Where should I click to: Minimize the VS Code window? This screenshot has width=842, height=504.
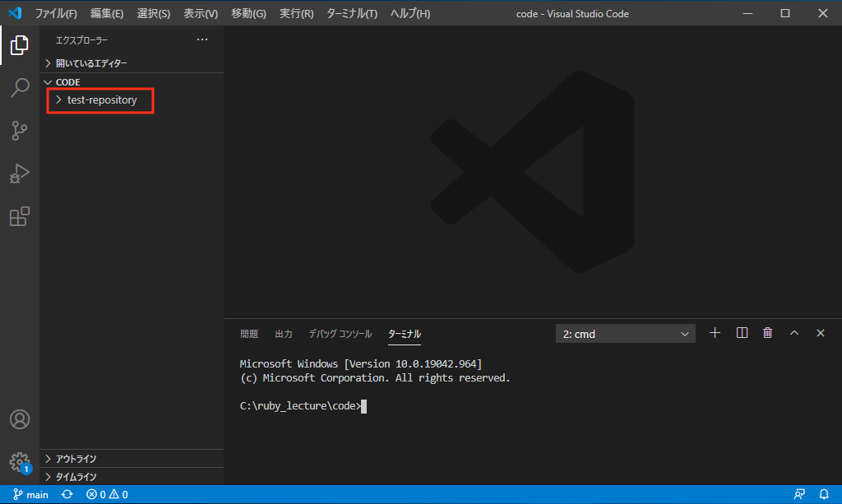pos(747,13)
